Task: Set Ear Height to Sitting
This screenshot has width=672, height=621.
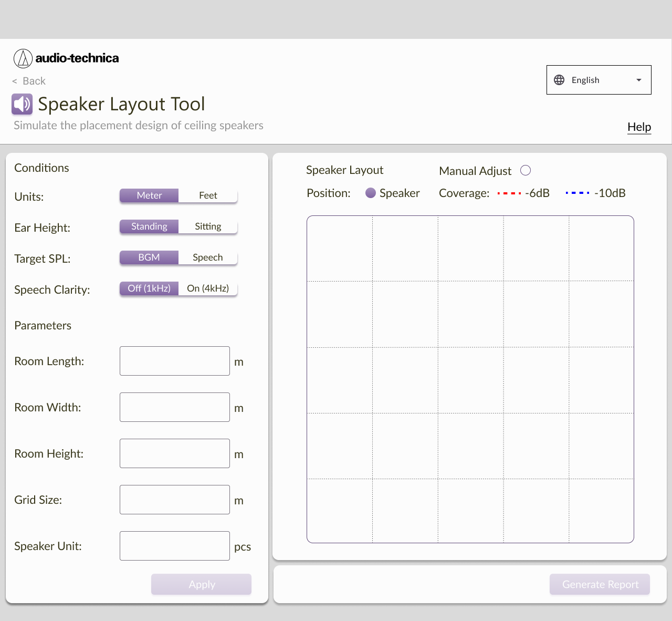Action: 208,226
